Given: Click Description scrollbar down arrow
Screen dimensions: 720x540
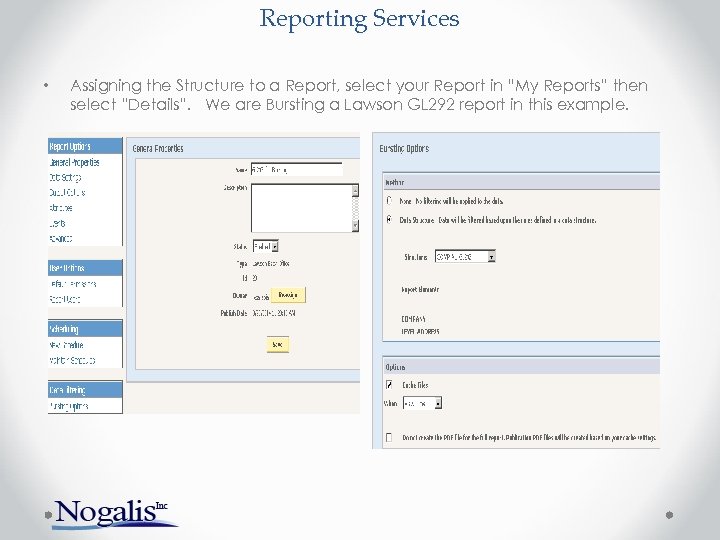Looking at the screenshot, I should coord(355,226).
